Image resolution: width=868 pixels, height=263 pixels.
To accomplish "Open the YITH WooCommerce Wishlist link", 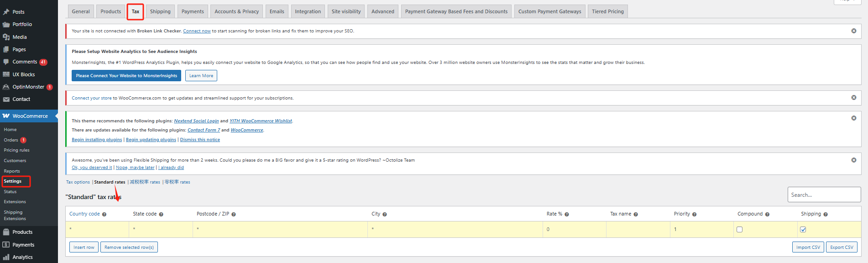I will [261, 121].
